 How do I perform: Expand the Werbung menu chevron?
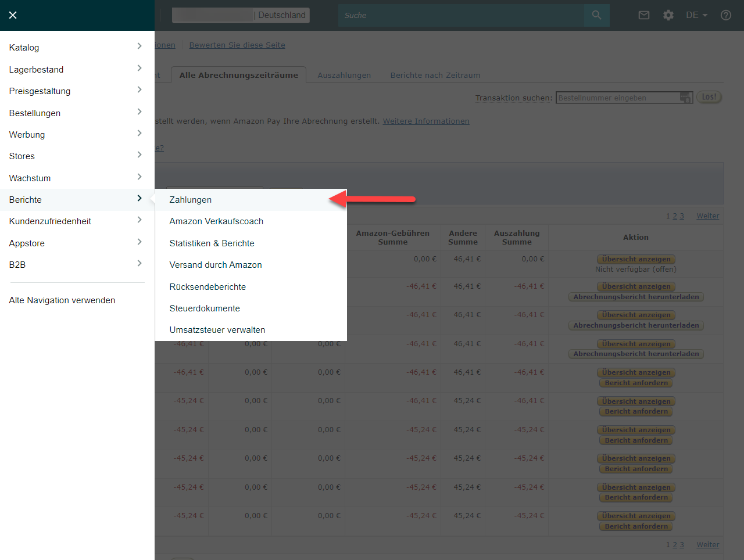(139, 134)
